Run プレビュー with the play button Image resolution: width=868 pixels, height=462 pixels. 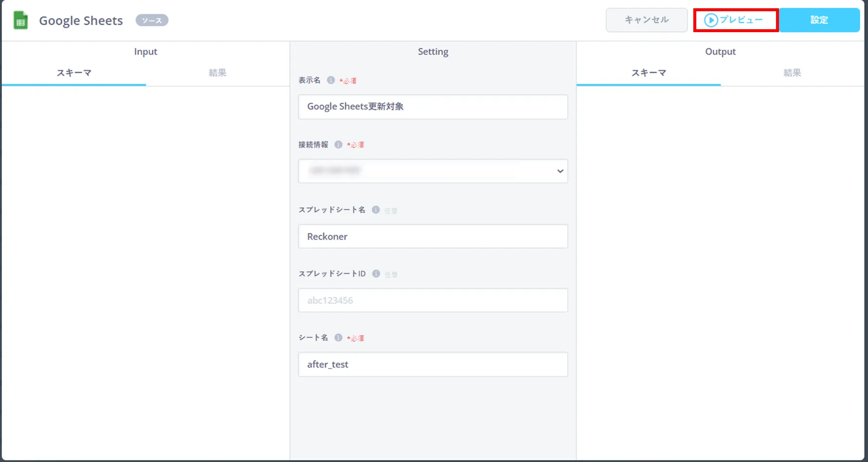(x=735, y=20)
